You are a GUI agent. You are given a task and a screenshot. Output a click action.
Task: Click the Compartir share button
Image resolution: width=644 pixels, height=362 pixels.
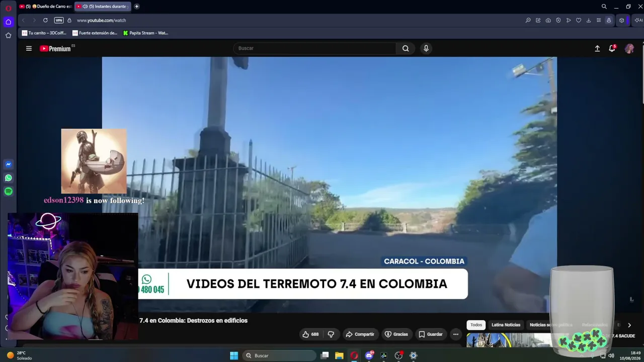click(360, 334)
